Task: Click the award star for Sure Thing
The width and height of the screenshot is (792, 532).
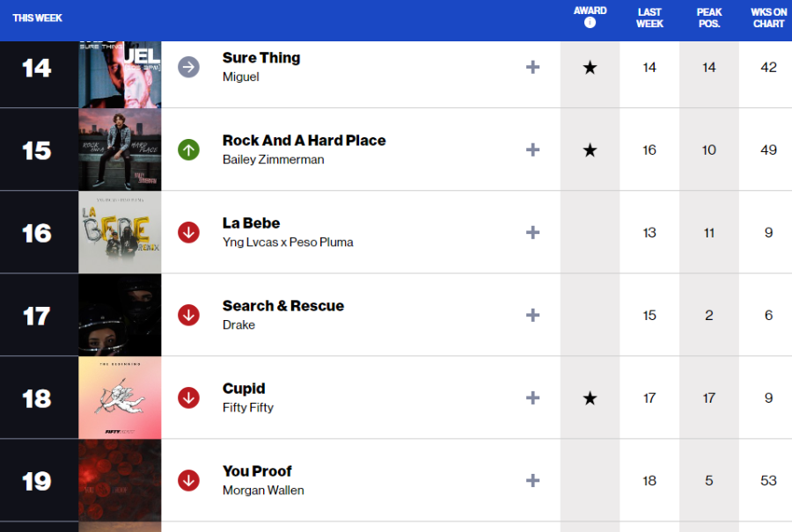Action: click(x=590, y=67)
